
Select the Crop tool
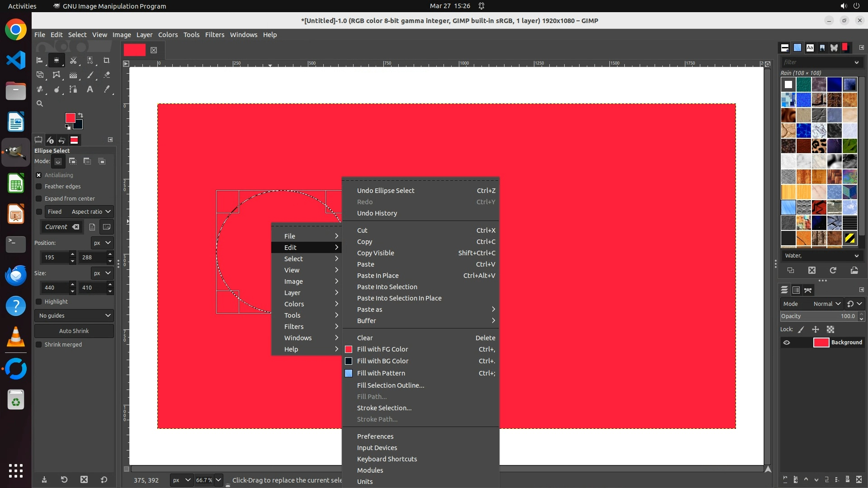tap(107, 60)
